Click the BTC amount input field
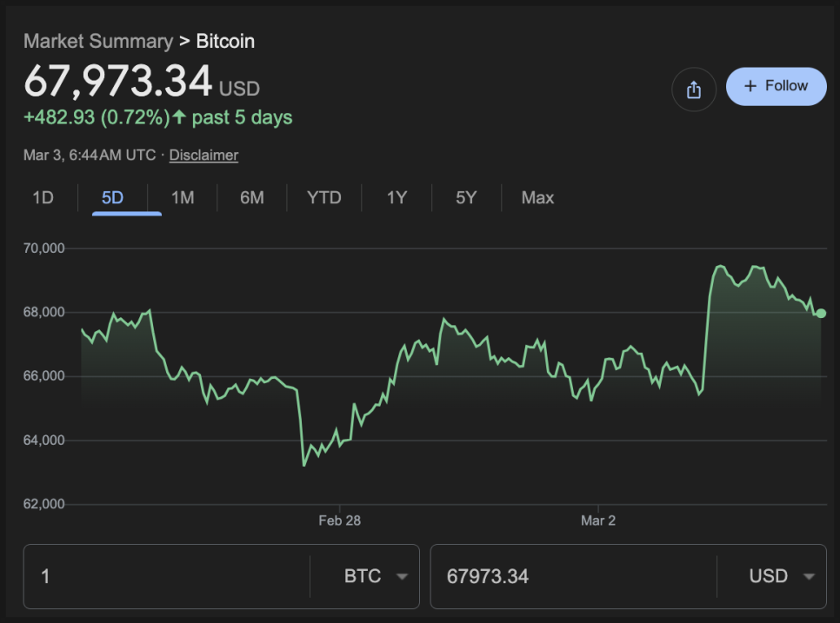 point(165,576)
